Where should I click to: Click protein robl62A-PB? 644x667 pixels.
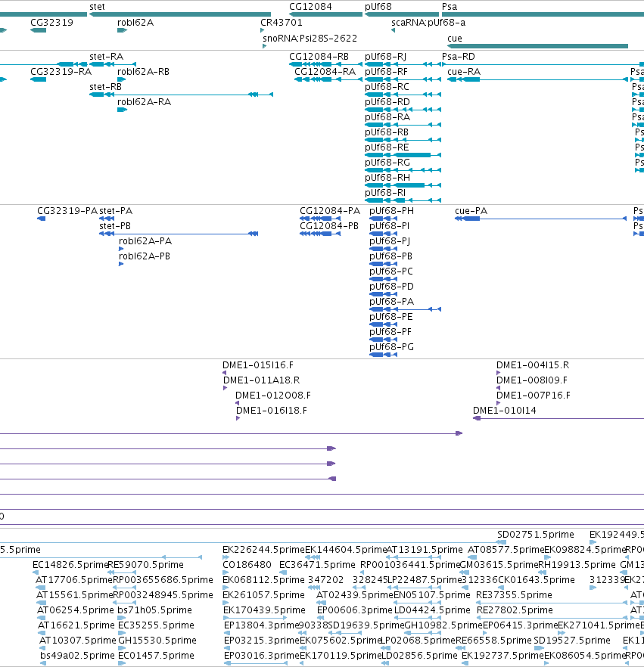pos(145,256)
